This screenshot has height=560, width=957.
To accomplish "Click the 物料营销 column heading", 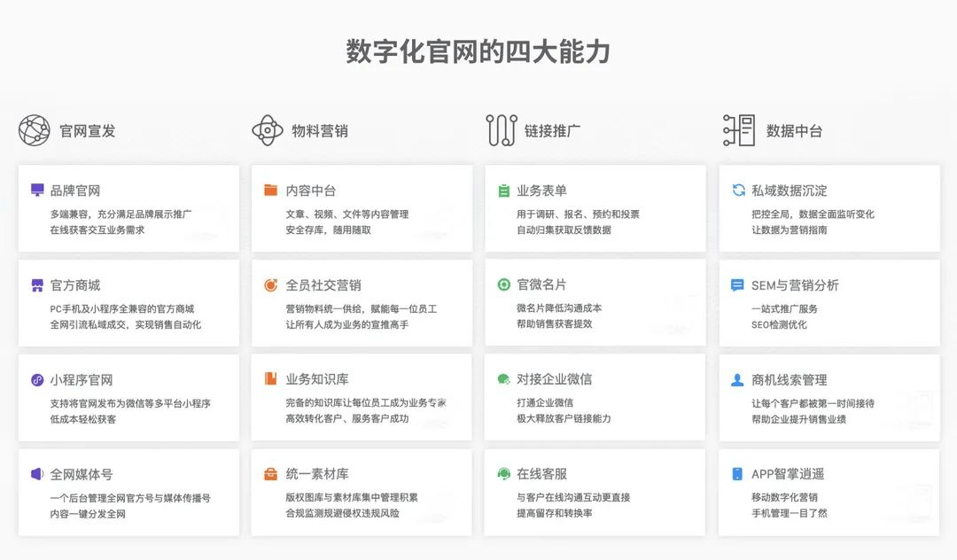I will (x=320, y=130).
